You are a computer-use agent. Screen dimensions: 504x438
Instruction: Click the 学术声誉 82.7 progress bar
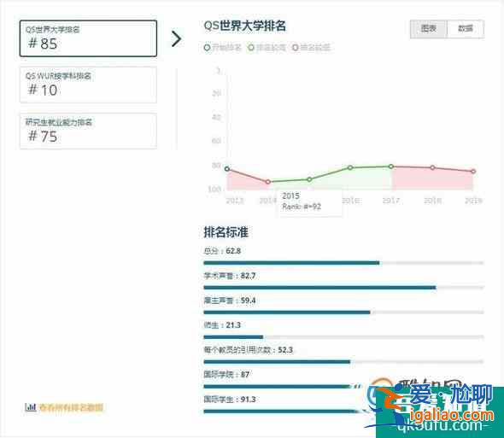(x=343, y=288)
